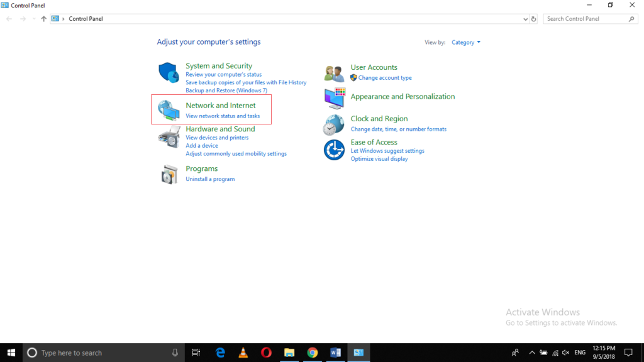Refresh the Control Panel address bar
Screen dimensions: 644x362
click(533, 19)
